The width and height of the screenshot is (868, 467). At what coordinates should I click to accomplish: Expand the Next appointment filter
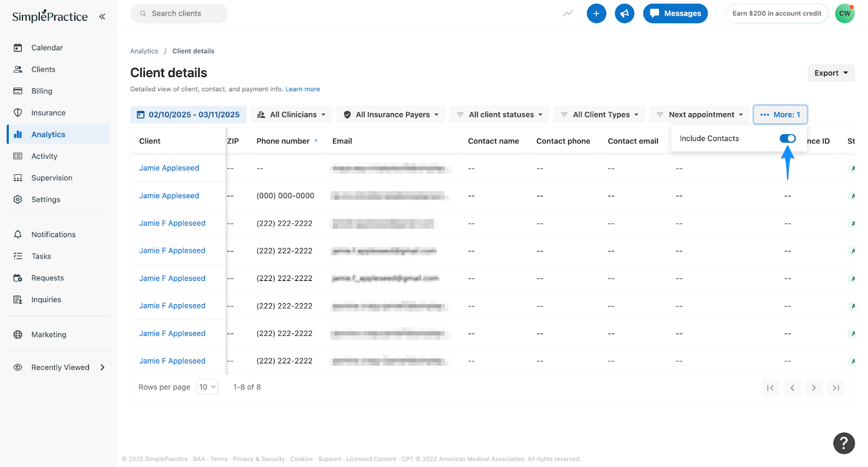coord(699,114)
